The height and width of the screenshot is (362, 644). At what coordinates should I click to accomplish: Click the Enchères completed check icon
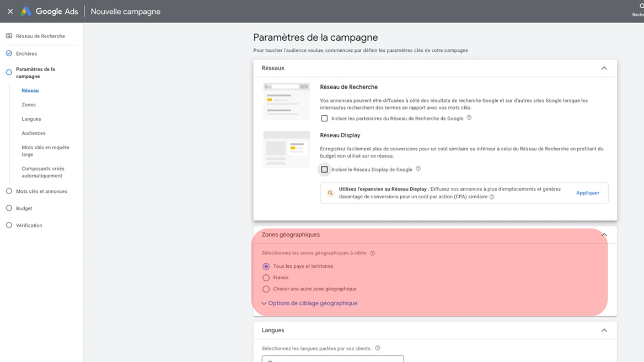[x=9, y=53]
